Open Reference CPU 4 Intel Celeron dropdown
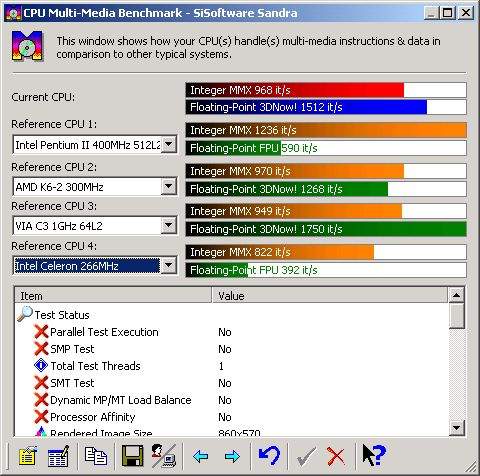This screenshot has height=476, width=480. point(169,266)
